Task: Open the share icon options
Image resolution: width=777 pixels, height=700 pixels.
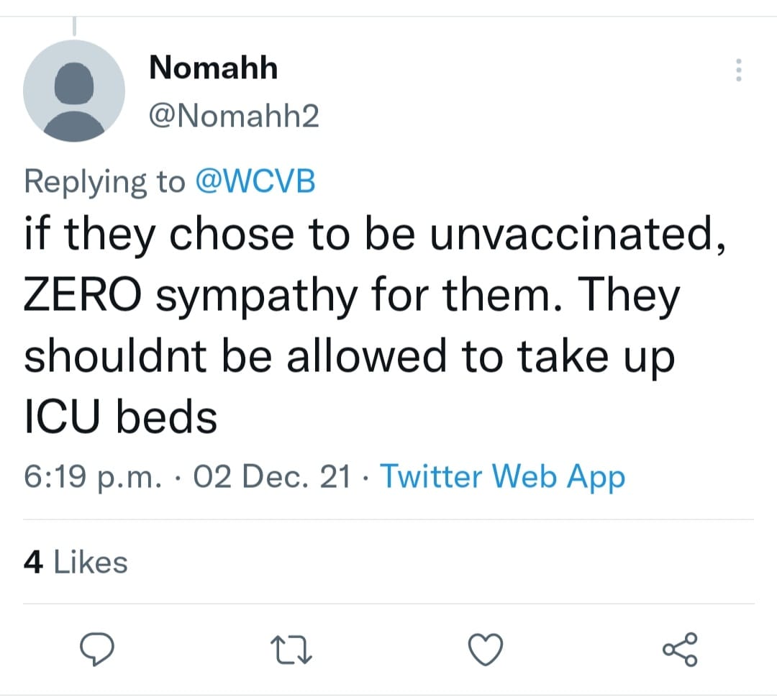Action: tap(679, 650)
